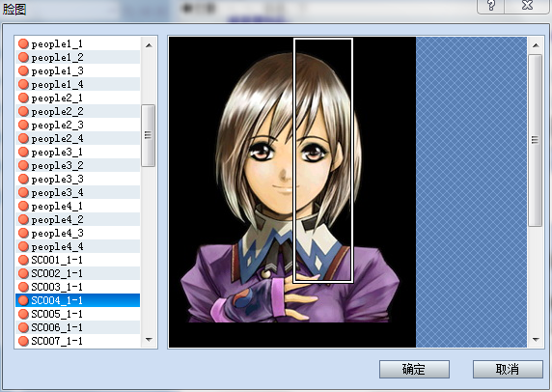Click the white selection frame on the face
This screenshot has height=392, width=552.
tap(323, 160)
